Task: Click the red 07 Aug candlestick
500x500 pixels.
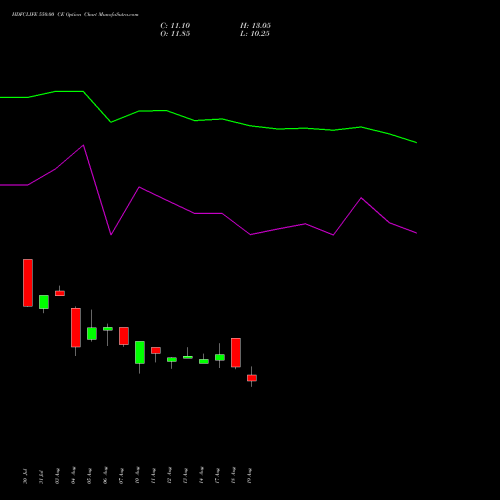Action: pos(124,336)
